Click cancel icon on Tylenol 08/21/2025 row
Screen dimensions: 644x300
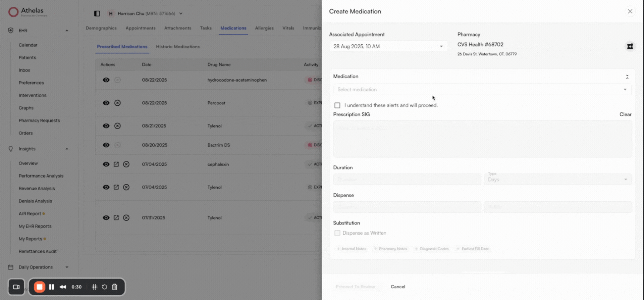point(117,126)
